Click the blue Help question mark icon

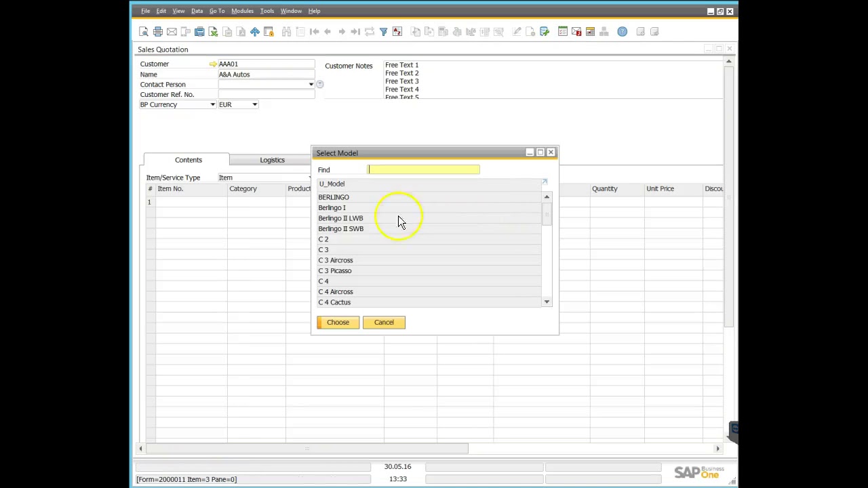coord(623,32)
